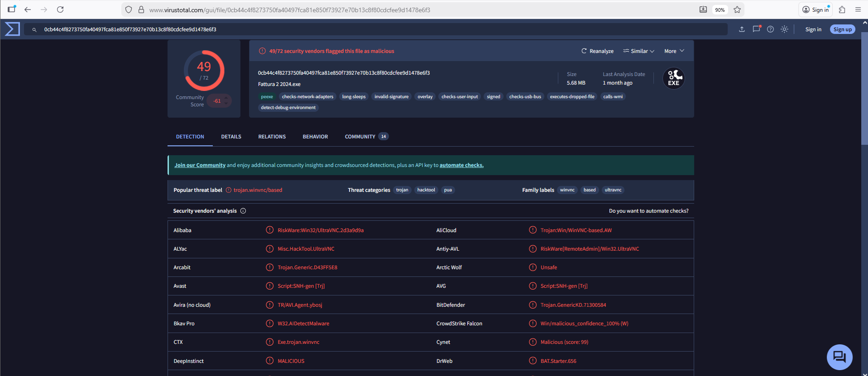Expand the More dropdown menu

pos(674,51)
